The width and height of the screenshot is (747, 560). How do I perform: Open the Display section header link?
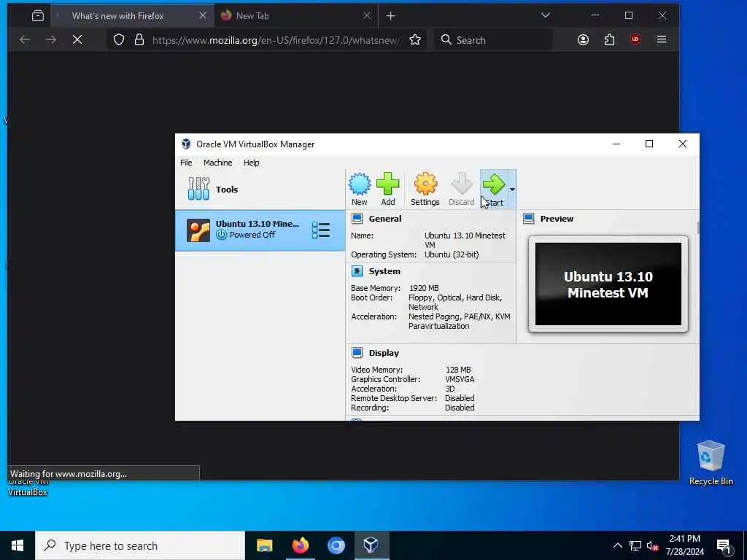click(384, 353)
